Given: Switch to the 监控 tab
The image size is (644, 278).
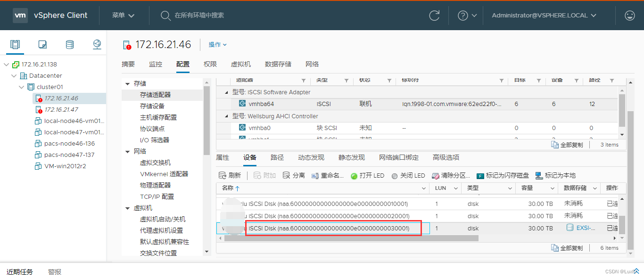Looking at the screenshot, I should (156, 64).
